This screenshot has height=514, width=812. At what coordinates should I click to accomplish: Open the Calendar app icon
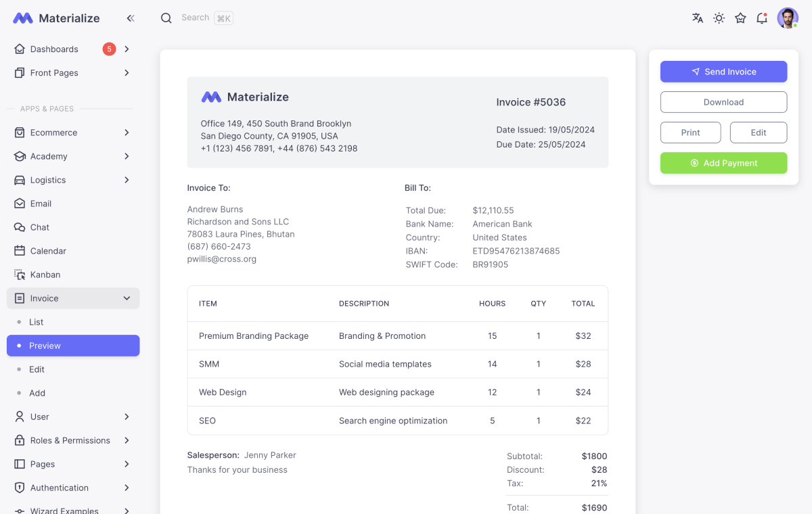[x=47, y=251]
